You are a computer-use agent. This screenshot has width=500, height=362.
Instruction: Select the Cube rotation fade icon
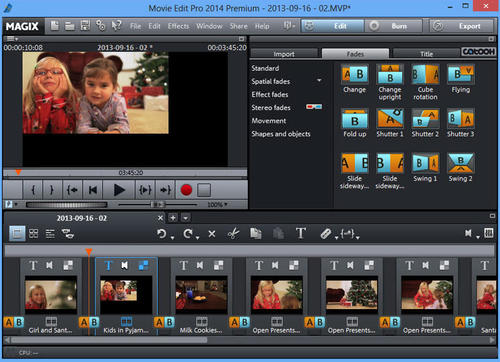(425, 74)
